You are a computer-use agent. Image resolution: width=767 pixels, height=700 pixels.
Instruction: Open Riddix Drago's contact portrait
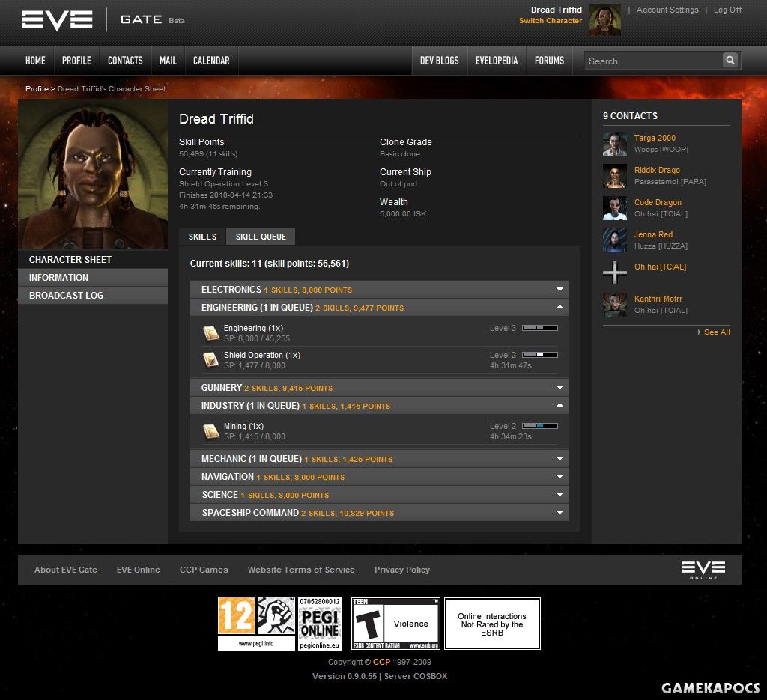(615, 176)
